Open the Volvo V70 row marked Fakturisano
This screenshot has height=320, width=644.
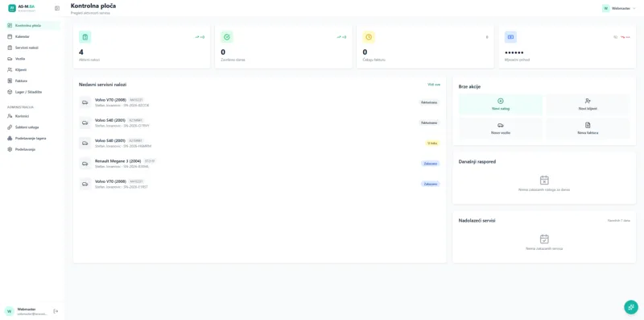(259, 102)
